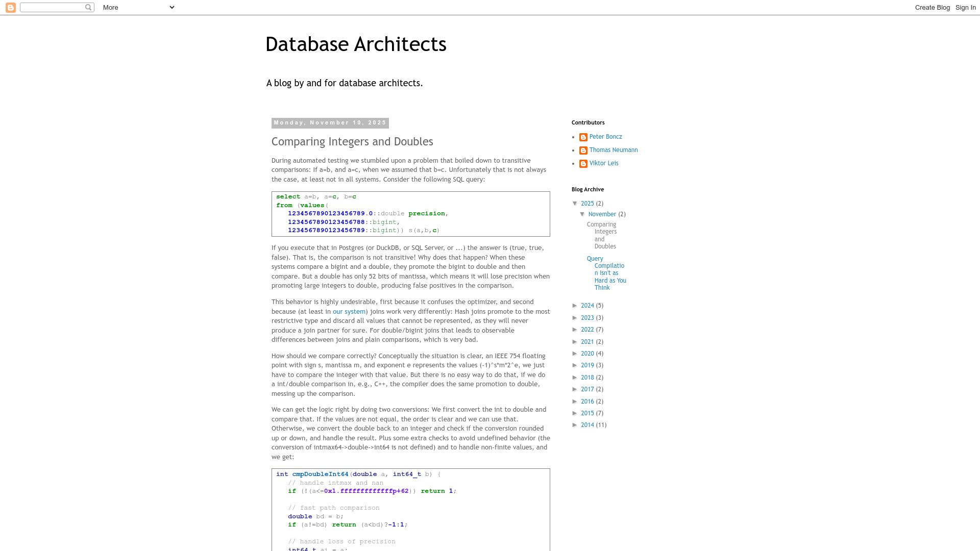The image size is (980, 551).
Task: Open the More dropdown in navbar
Action: 138,7
